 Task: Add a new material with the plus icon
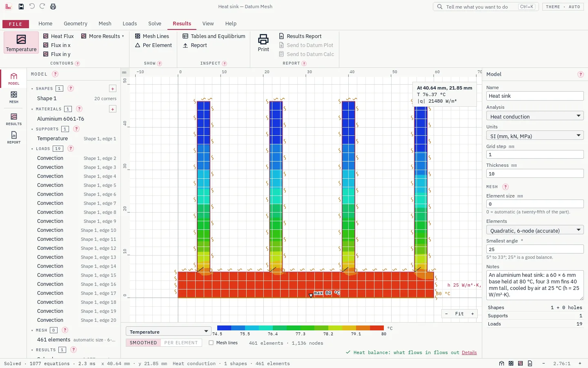click(113, 109)
